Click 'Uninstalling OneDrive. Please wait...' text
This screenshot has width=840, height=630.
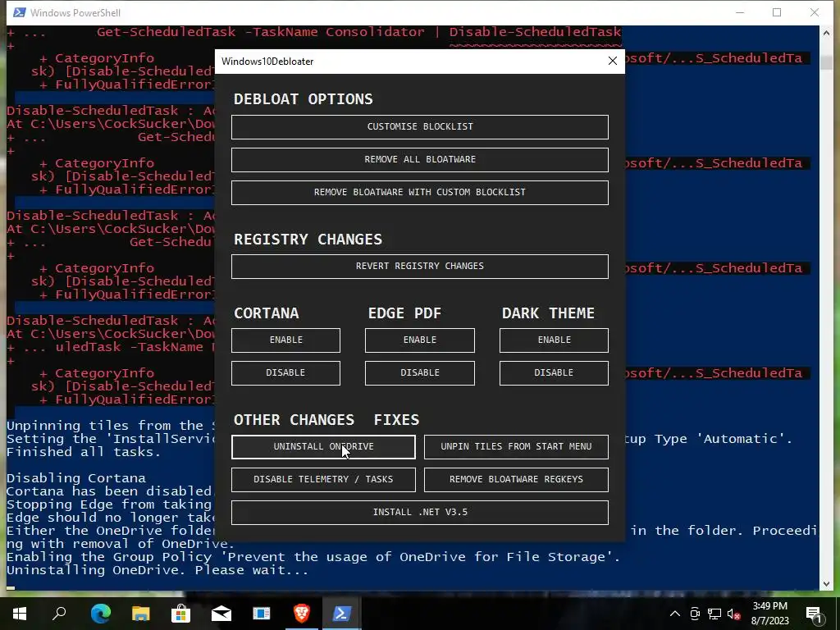coord(157,570)
